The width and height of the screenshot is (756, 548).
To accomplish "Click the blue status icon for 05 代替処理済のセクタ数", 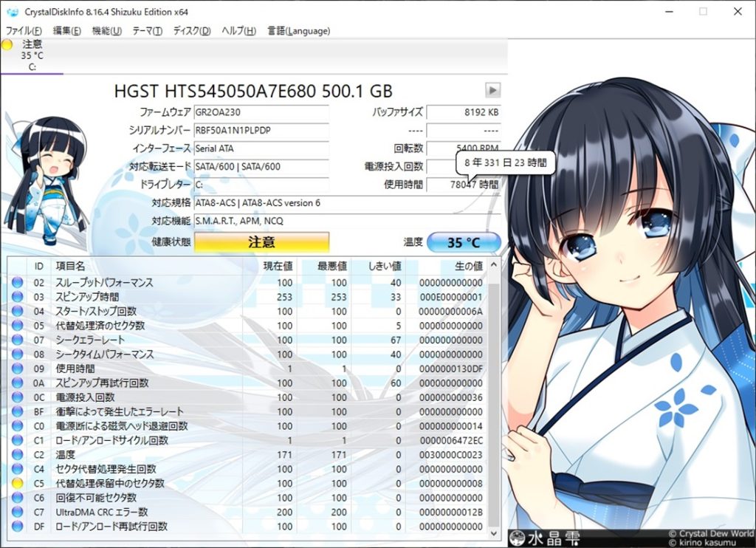I will 18,325.
